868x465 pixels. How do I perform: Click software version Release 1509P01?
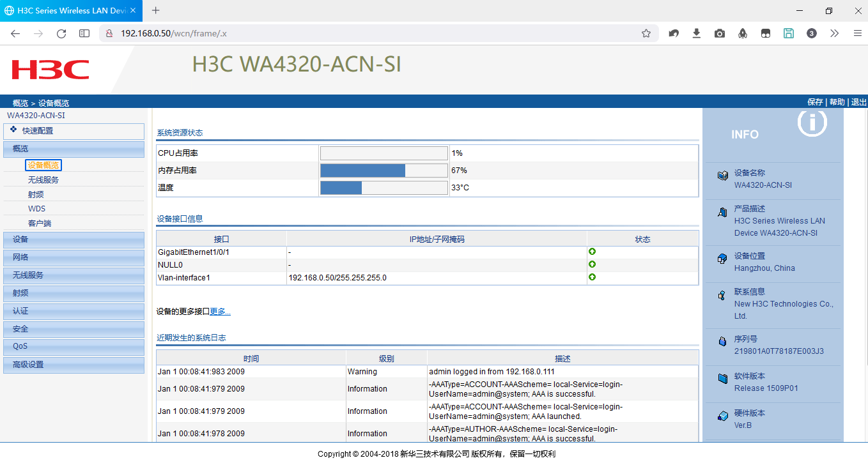click(x=766, y=388)
